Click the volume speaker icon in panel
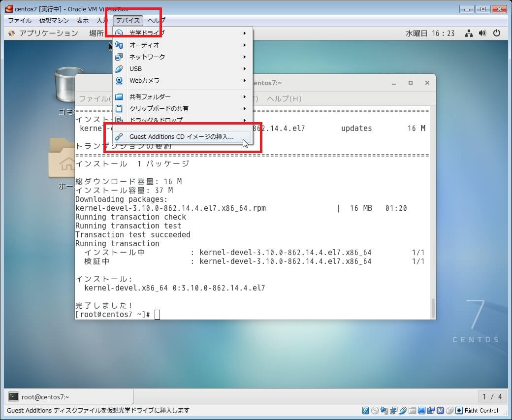 (482, 33)
